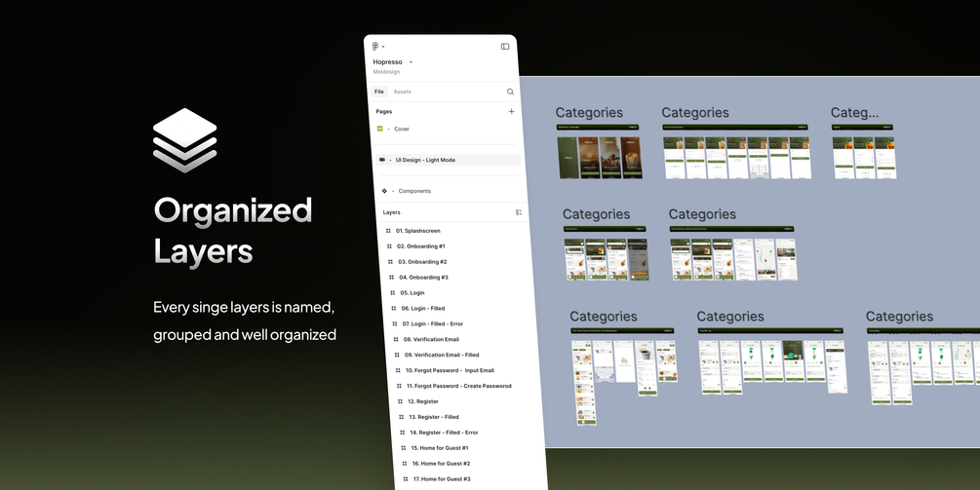This screenshot has height=490, width=980.
Task: Click frame icon of 01. Splashscreen
Action: pyautogui.click(x=388, y=231)
